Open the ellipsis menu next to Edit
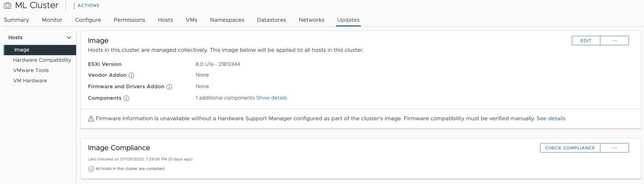 (x=614, y=41)
